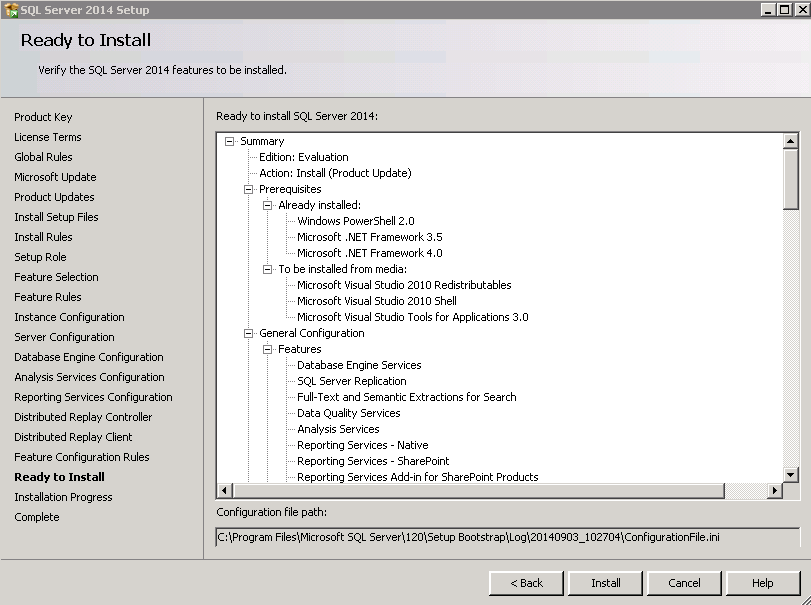
Task: Select the Feature Rules step
Action: click(48, 297)
